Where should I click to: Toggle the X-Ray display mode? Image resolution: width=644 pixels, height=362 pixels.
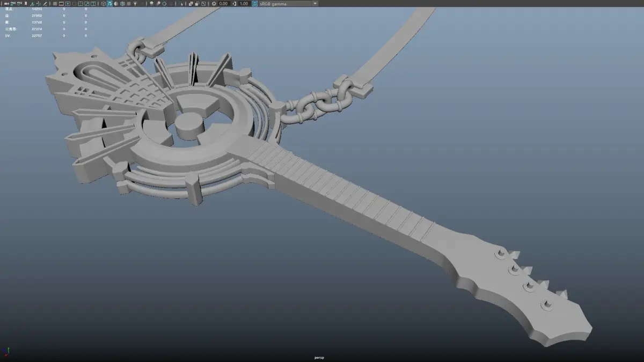(191, 3)
